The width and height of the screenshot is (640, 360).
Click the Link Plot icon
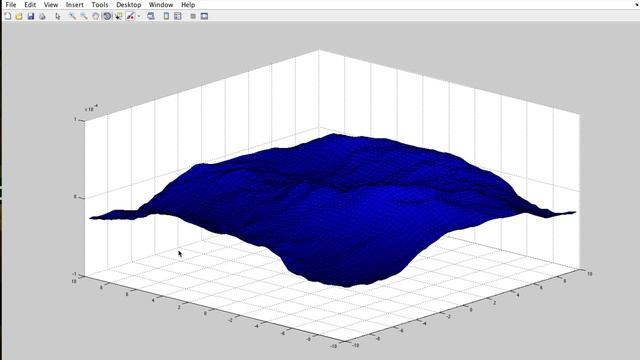(x=151, y=16)
